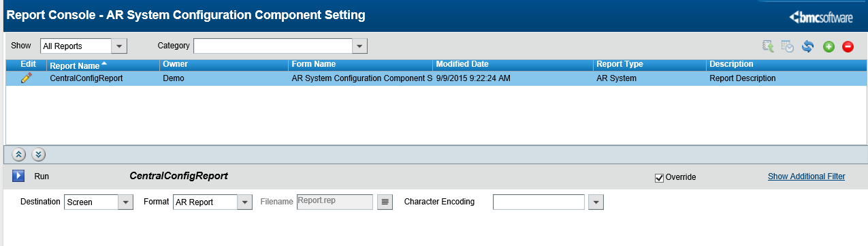Open the schedule report calendar-clock icon
The image size is (868, 246).
point(788,46)
